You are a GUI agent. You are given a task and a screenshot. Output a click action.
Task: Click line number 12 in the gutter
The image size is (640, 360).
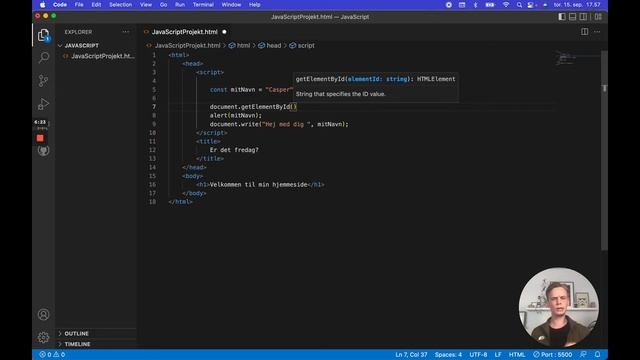[x=152, y=150]
